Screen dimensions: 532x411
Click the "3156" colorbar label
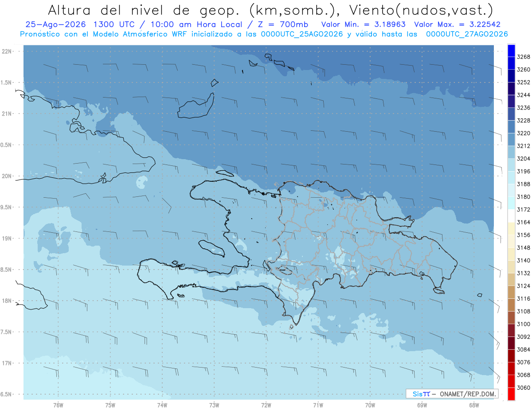[x=523, y=235]
